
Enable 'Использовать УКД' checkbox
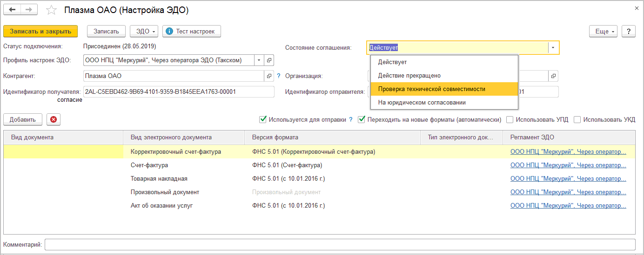point(577,119)
